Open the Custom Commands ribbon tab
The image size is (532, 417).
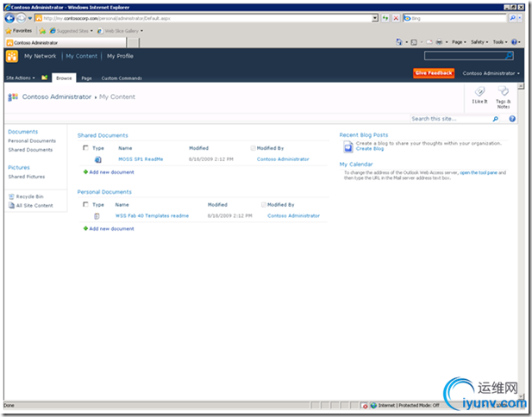pos(122,78)
